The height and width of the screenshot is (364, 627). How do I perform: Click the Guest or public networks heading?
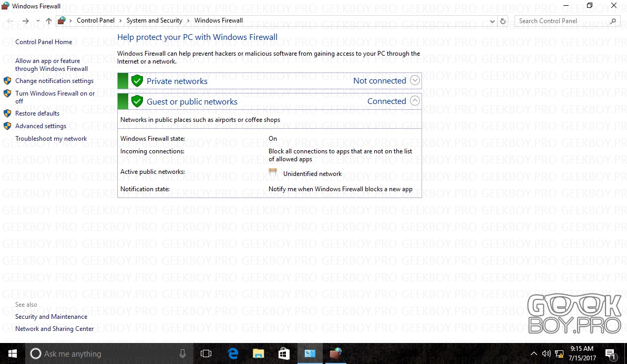point(192,101)
